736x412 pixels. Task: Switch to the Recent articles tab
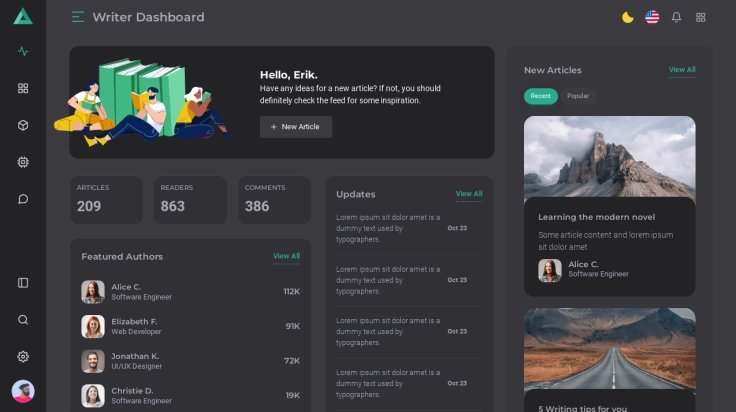pos(540,96)
